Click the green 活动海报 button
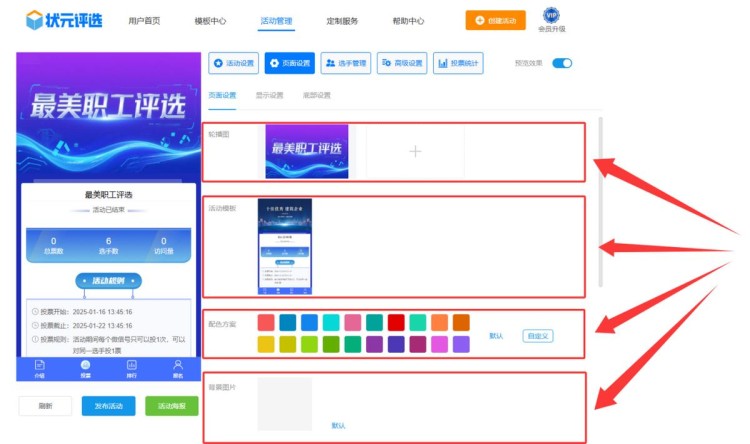The image size is (750, 444). click(172, 406)
